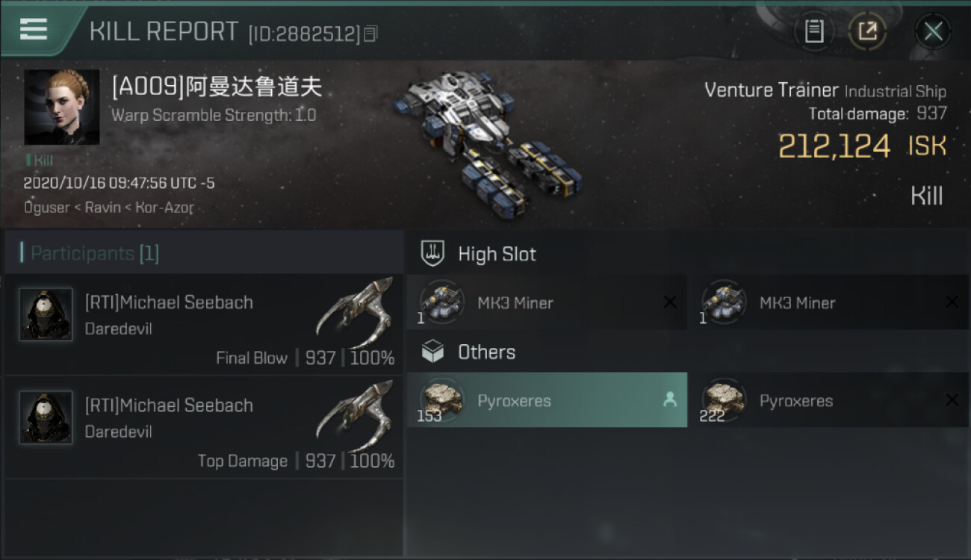The image size is (971, 560).
Task: Share the kill report
Action: [867, 31]
